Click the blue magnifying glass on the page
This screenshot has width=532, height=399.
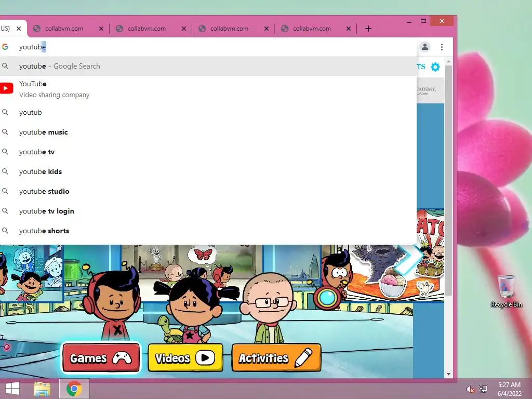[327, 298]
